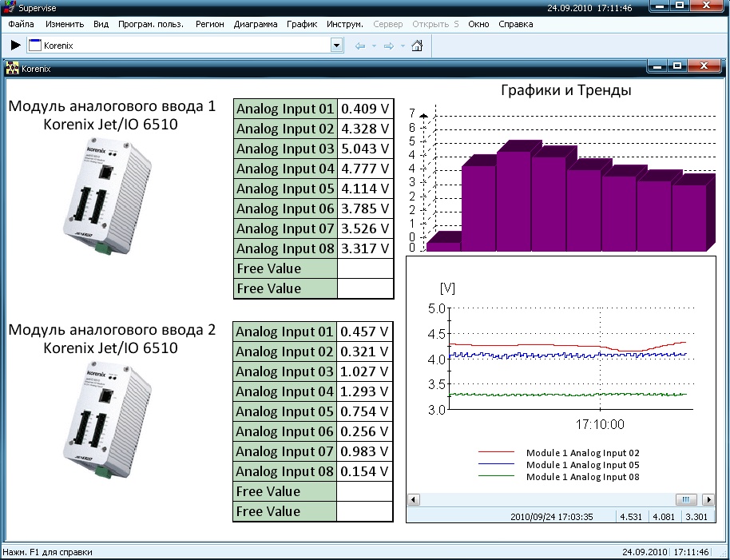Minimize the Korenix child window
The width and height of the screenshot is (730, 560).
[657, 66]
